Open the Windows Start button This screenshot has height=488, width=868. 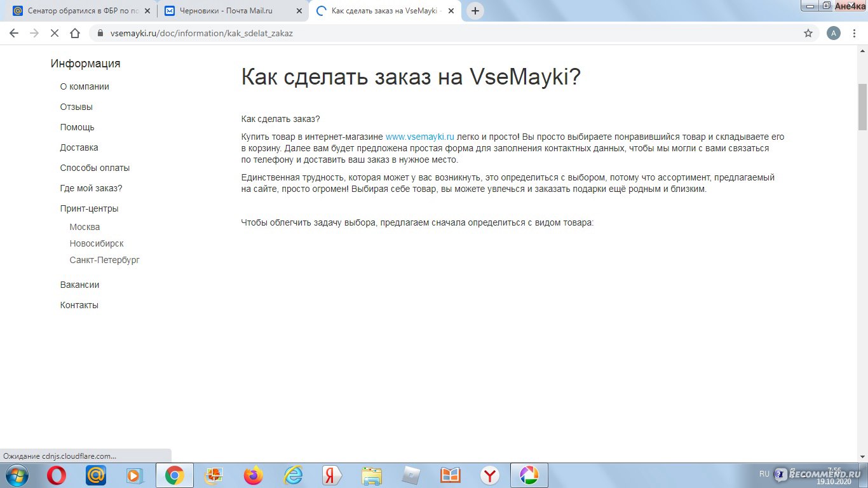[16, 475]
